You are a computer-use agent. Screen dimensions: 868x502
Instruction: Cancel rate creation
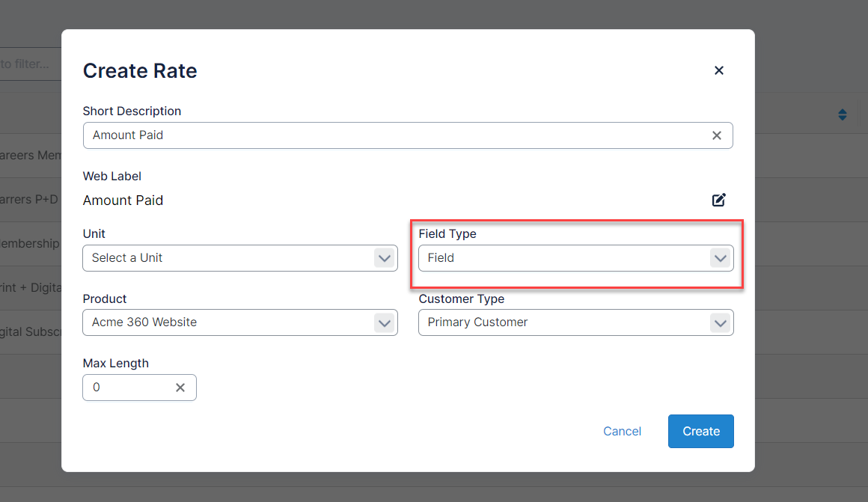coord(622,431)
